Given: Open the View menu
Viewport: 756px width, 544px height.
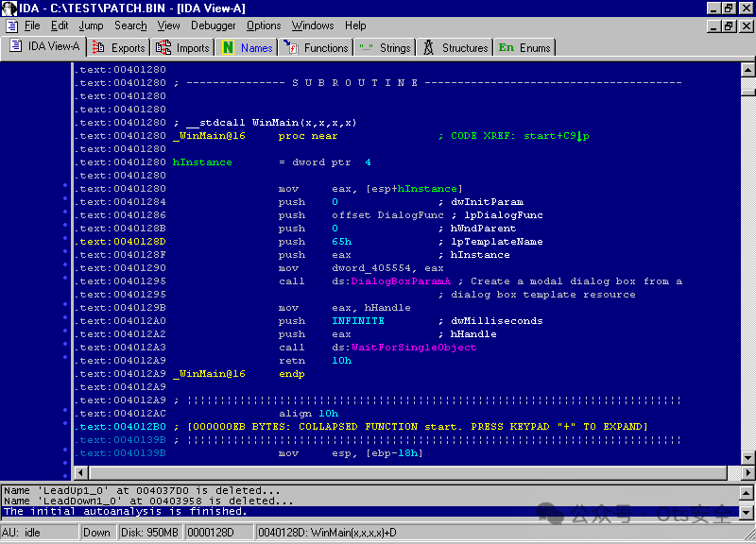Looking at the screenshot, I should 169,25.
